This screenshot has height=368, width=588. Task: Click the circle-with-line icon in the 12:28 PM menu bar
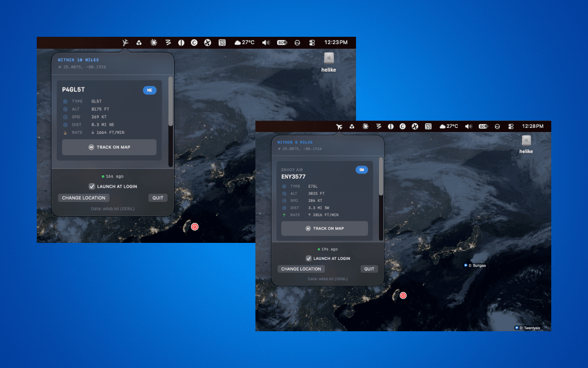click(497, 126)
